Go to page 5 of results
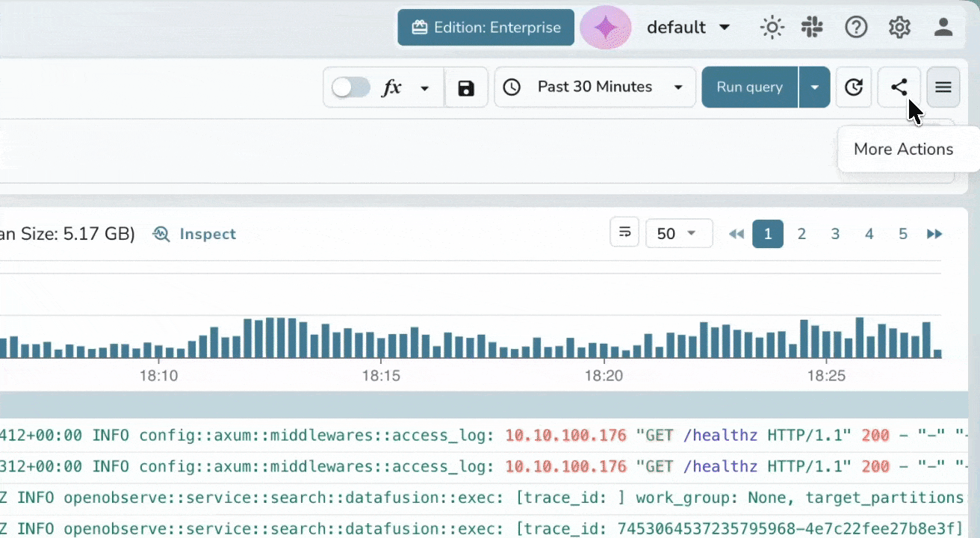This screenshot has height=538, width=980. 902,234
